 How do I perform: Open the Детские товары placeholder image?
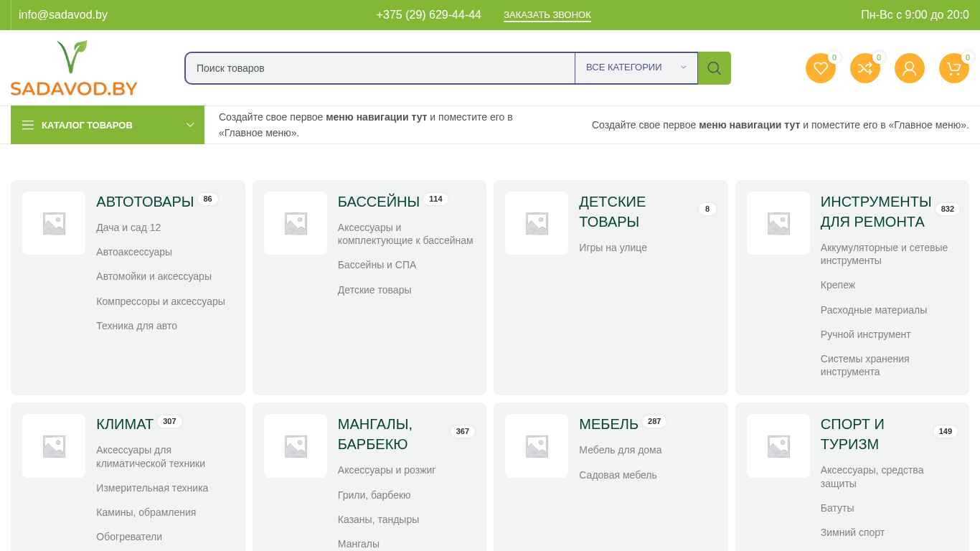point(537,223)
